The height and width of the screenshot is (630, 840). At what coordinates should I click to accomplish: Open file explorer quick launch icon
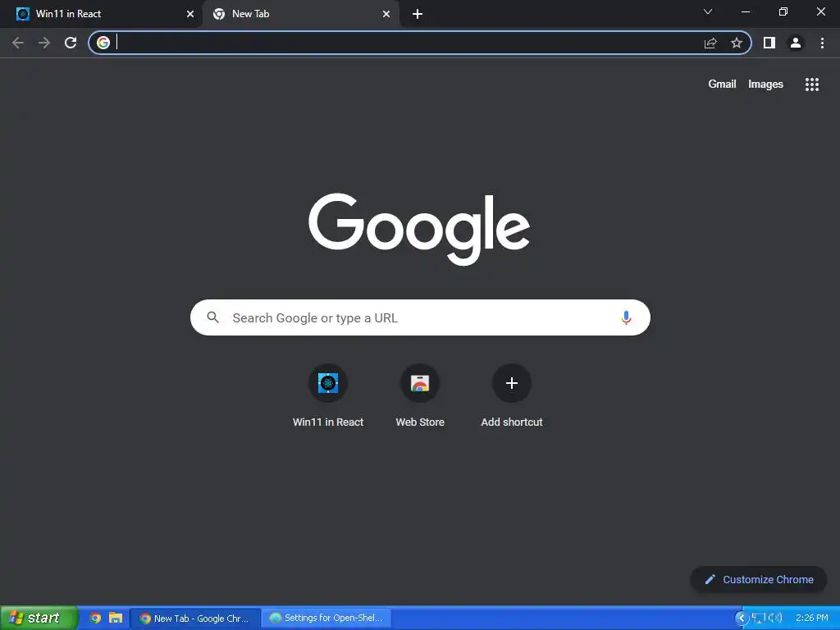pyautogui.click(x=116, y=619)
